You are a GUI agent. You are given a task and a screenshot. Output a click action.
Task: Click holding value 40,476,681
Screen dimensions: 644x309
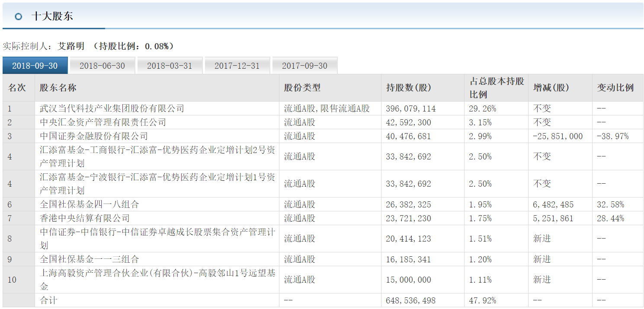(x=409, y=136)
